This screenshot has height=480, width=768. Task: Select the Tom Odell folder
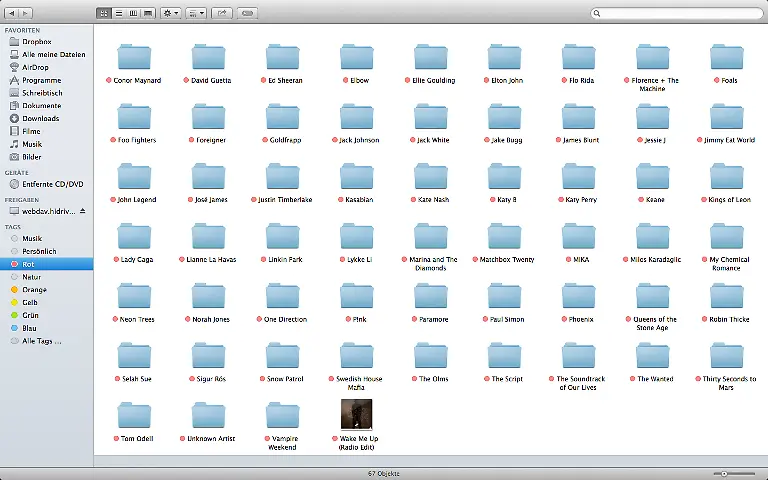[x=134, y=415]
